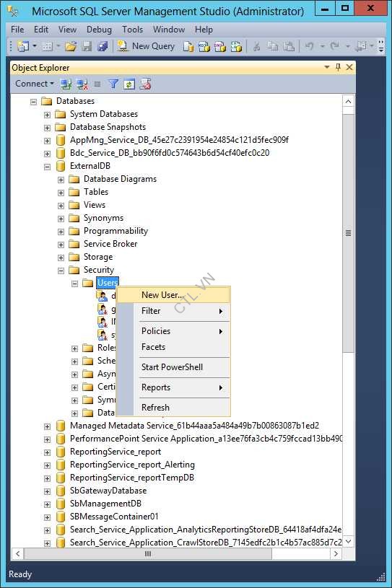Open Policies submenu in context menu
This screenshot has height=588, width=392.
[x=173, y=331]
